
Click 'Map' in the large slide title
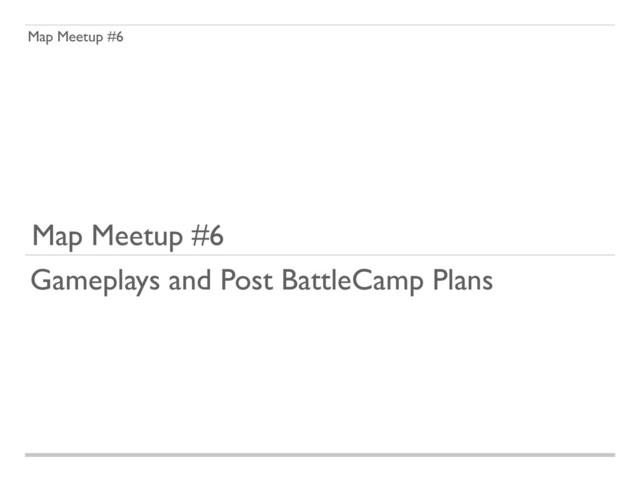pos(56,237)
